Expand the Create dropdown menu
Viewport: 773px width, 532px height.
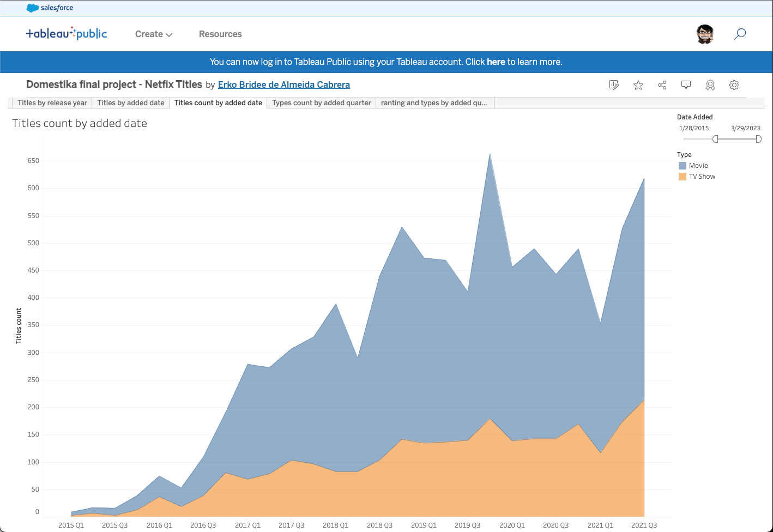pyautogui.click(x=154, y=34)
